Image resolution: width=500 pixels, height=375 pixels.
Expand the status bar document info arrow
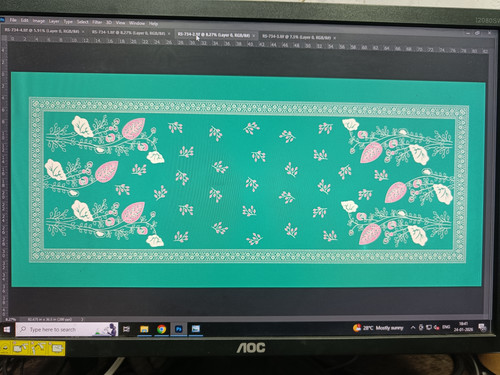82,319
